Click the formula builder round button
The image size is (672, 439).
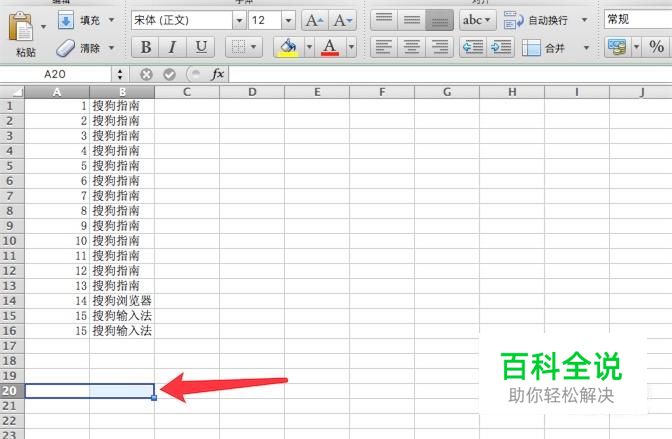pyautogui.click(x=195, y=75)
